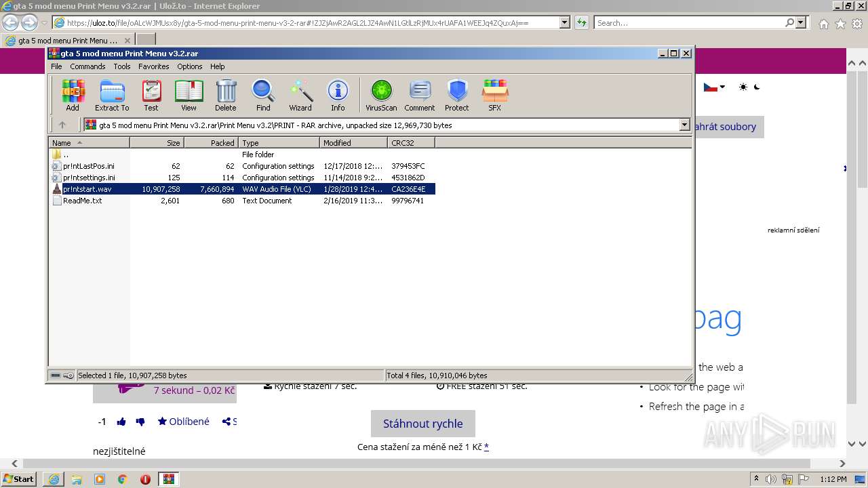
Task: Sort files by Name column
Action: [x=89, y=142]
